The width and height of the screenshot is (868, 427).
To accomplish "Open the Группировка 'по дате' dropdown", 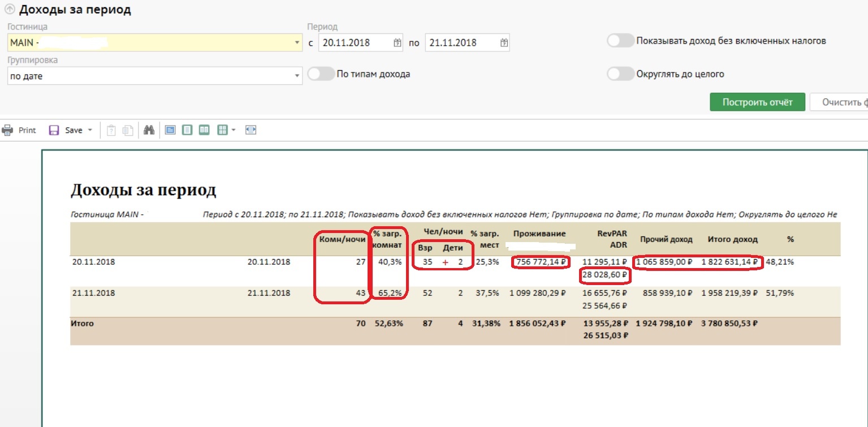I will pyautogui.click(x=297, y=76).
